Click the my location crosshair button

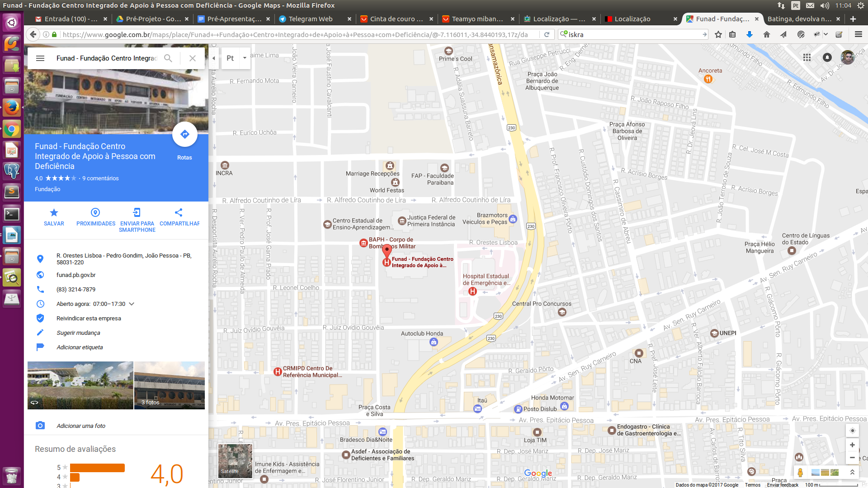pyautogui.click(x=852, y=430)
